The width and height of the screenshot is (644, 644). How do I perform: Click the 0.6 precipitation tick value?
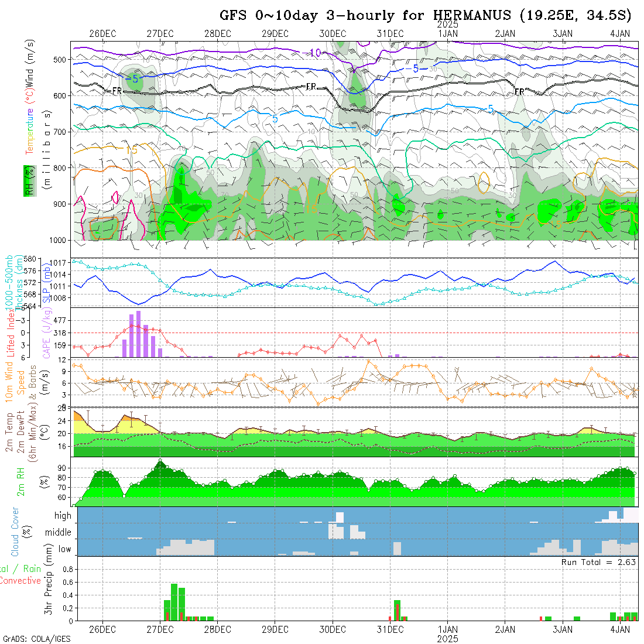(68, 583)
